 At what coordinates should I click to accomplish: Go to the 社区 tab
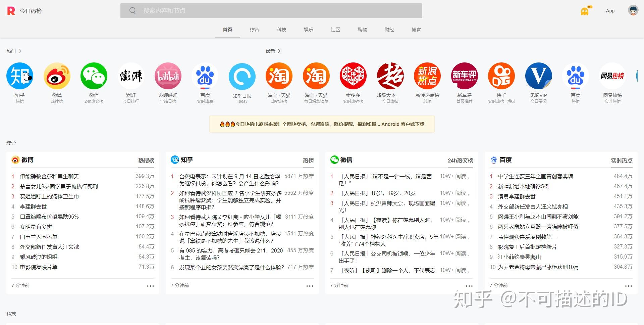[x=335, y=30]
